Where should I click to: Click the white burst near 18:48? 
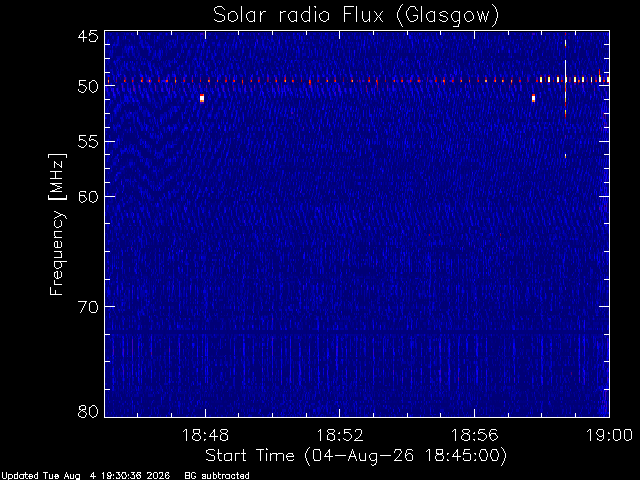202,98
